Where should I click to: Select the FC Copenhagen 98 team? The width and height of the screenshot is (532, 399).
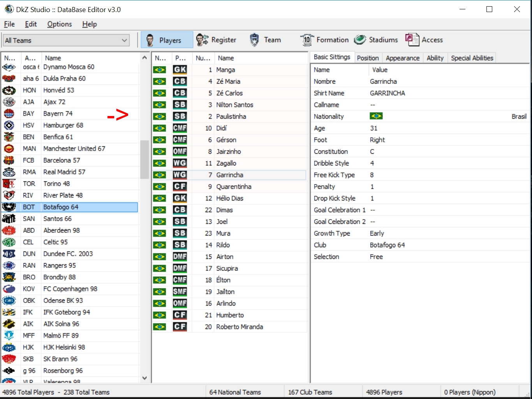[70, 289]
